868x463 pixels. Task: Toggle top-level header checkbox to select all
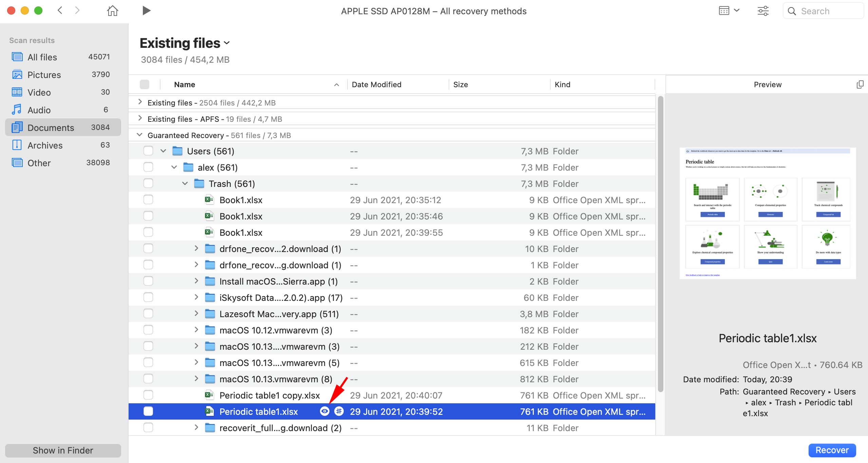tap(145, 84)
